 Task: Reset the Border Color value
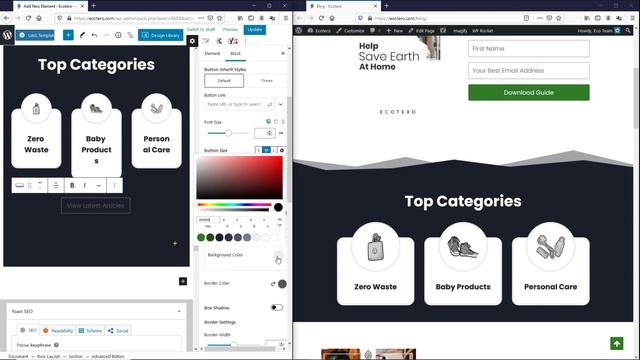(x=273, y=284)
